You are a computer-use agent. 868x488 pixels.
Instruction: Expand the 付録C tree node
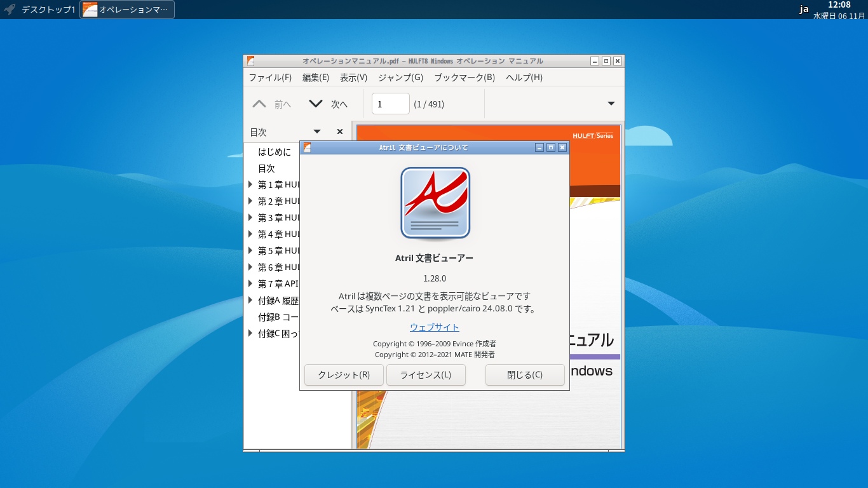250,334
